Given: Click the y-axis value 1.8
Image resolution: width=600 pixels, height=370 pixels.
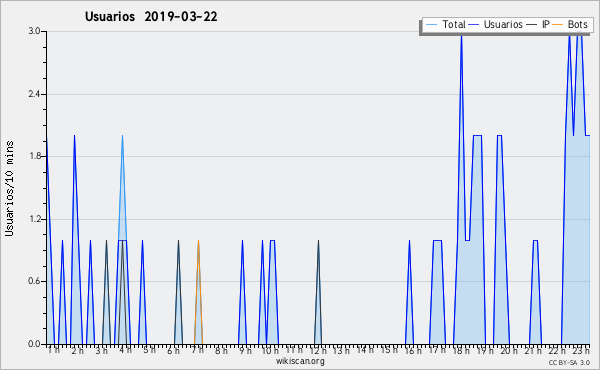Looking at the screenshot, I should pyautogui.click(x=34, y=156).
